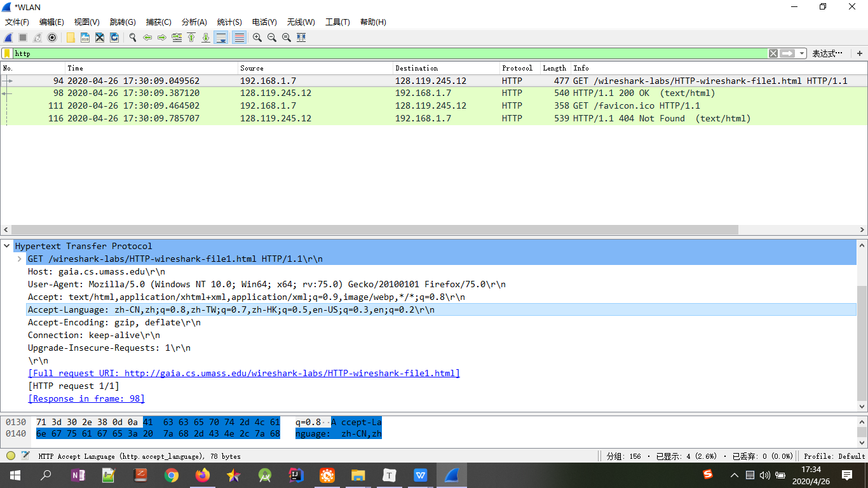The image size is (868, 488).
Task: Reload this capture file
Action: 114,37
